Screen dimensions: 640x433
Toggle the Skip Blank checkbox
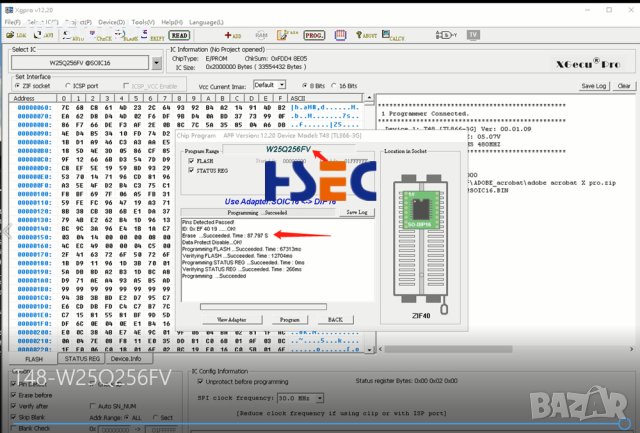pos(14,417)
